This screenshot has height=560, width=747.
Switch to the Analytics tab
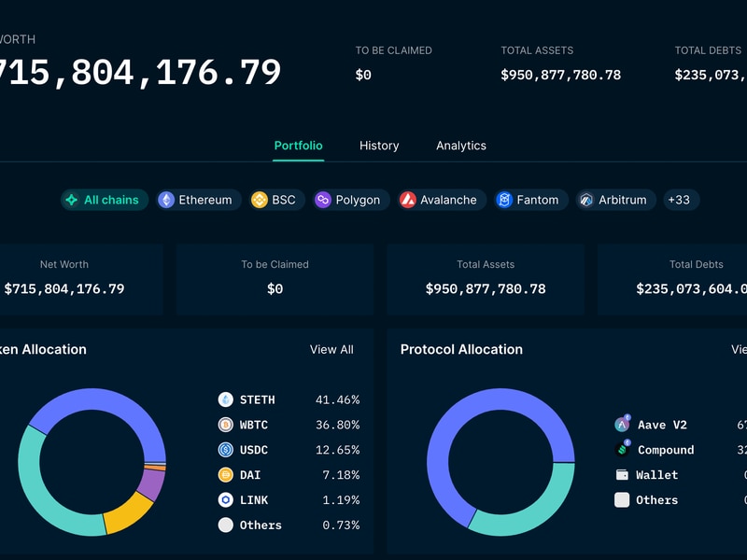tap(461, 146)
